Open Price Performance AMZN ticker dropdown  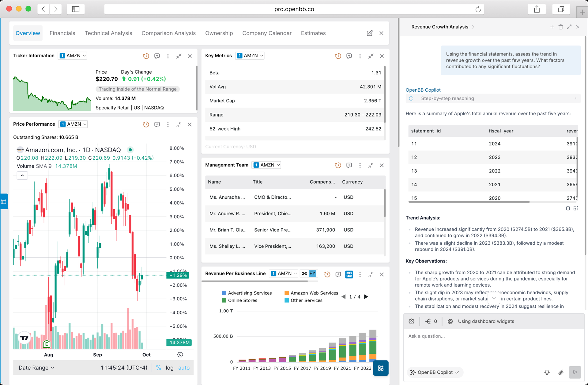point(73,124)
